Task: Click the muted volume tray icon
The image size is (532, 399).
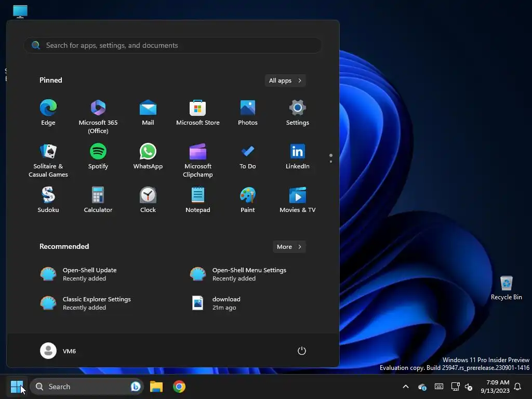Action: pos(469,387)
